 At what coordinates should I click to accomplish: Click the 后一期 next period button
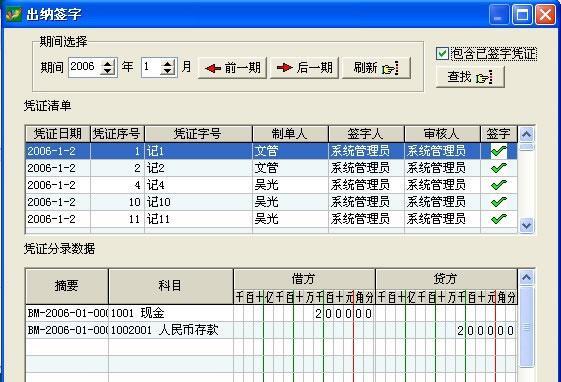pyautogui.click(x=304, y=68)
